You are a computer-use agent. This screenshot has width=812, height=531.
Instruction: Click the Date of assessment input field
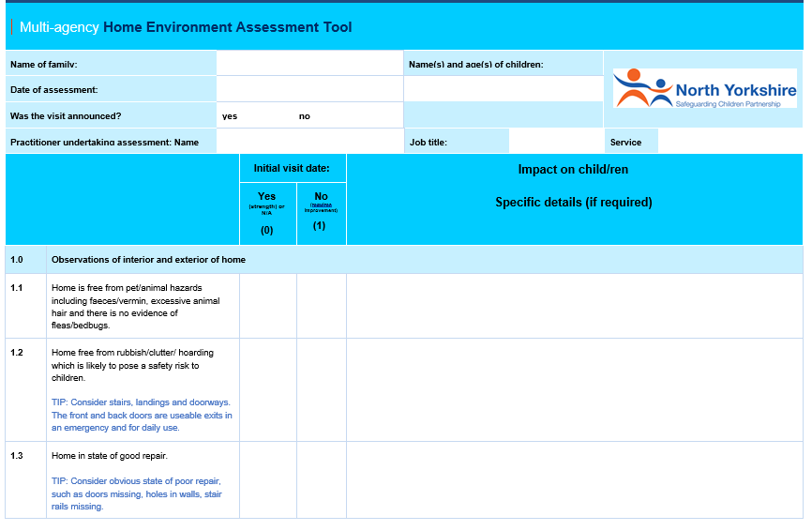point(309,89)
